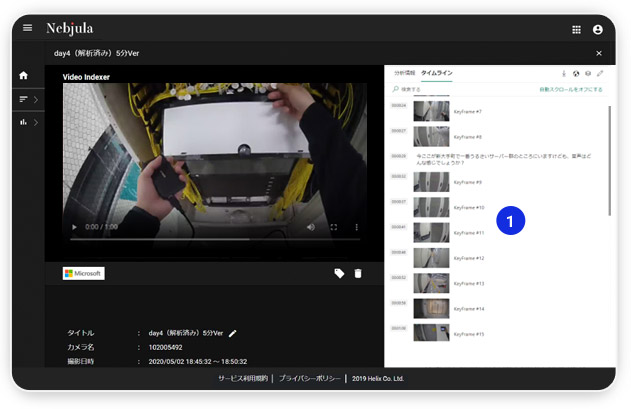The height and width of the screenshot is (409, 631).
Task: Click the Nebjula logo
Action: pos(70,29)
